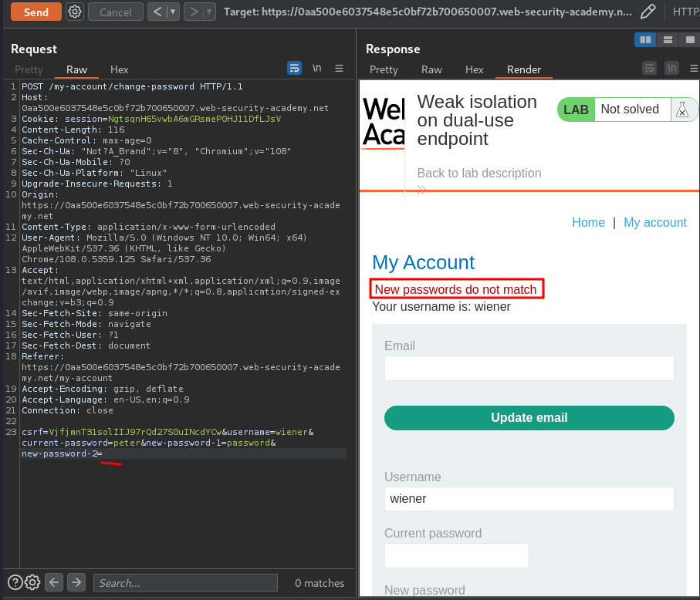Image resolution: width=700 pixels, height=600 pixels.
Task: Click the session cookie value in request
Action: pyautogui.click(x=194, y=119)
